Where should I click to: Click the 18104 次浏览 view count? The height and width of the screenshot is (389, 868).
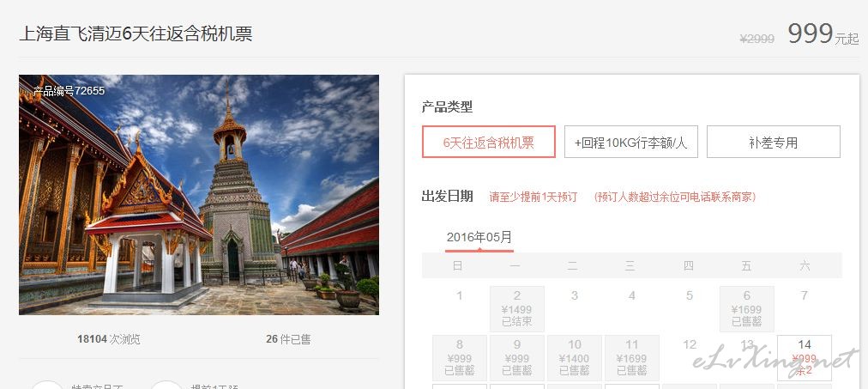pyautogui.click(x=108, y=339)
